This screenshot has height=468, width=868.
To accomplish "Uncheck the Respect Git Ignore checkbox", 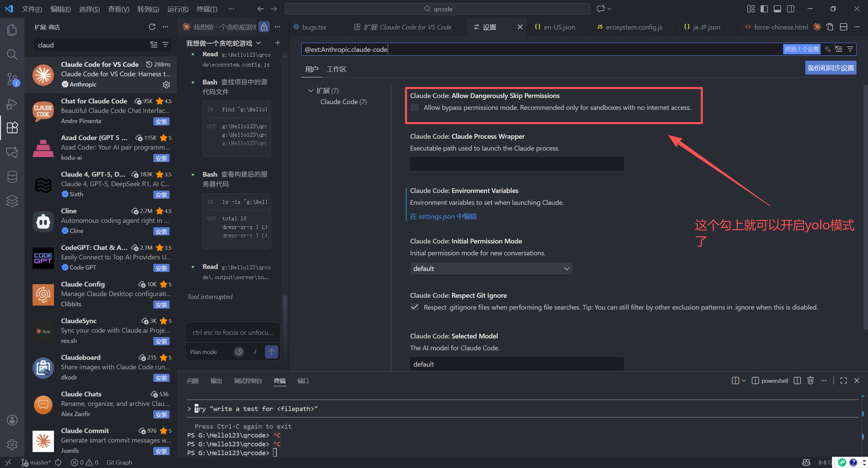I will click(x=414, y=307).
